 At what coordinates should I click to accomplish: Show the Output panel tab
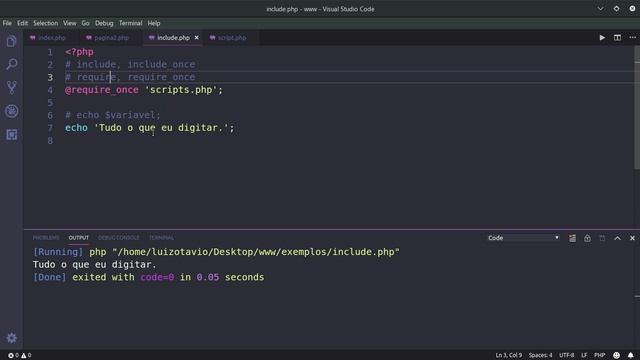(x=78, y=238)
